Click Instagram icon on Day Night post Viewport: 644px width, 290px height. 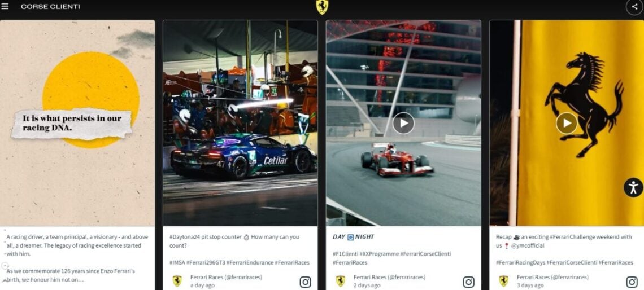coord(469,282)
